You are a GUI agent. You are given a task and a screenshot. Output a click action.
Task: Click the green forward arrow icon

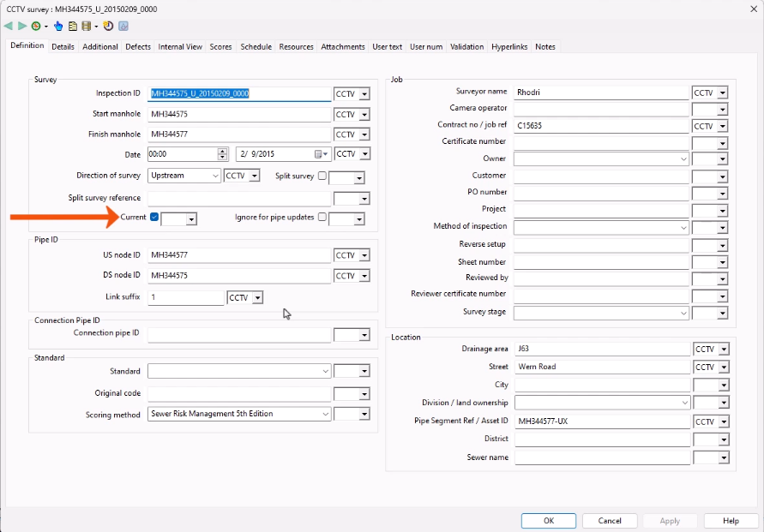coord(21,26)
